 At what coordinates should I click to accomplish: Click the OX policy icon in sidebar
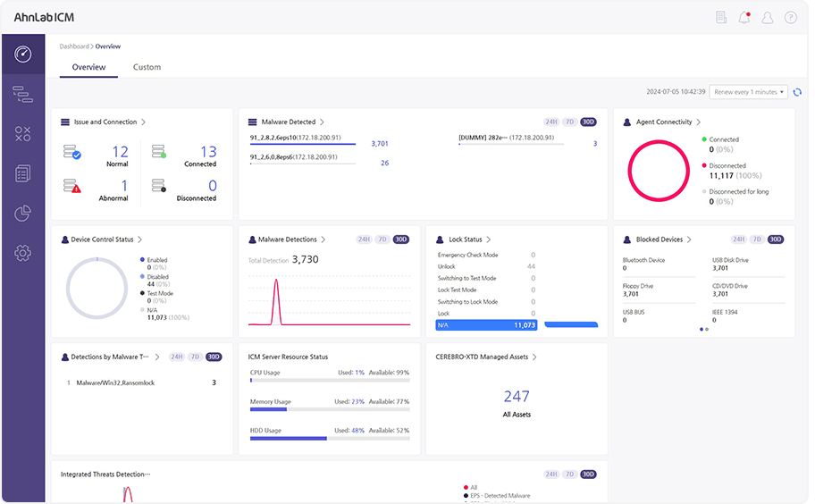(23, 134)
